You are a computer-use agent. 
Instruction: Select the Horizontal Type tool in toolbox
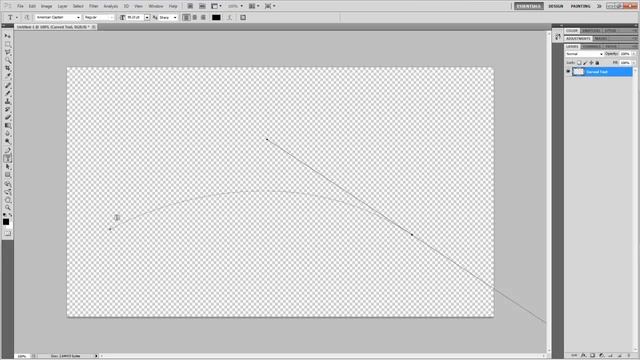pos(7,159)
